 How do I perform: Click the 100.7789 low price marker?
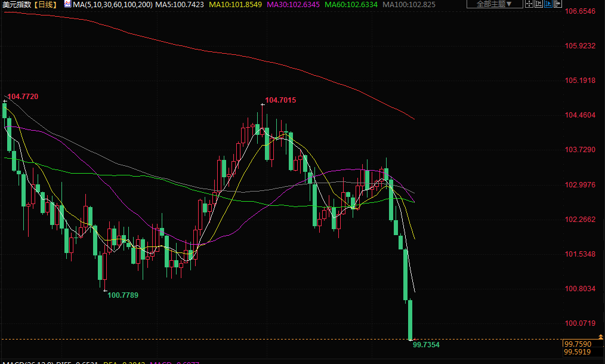tap(123, 295)
